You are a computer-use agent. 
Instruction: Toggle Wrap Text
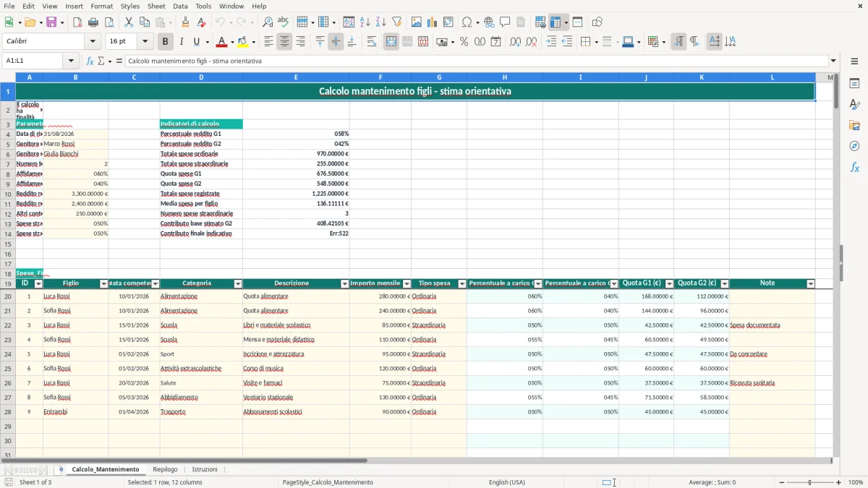(372, 42)
